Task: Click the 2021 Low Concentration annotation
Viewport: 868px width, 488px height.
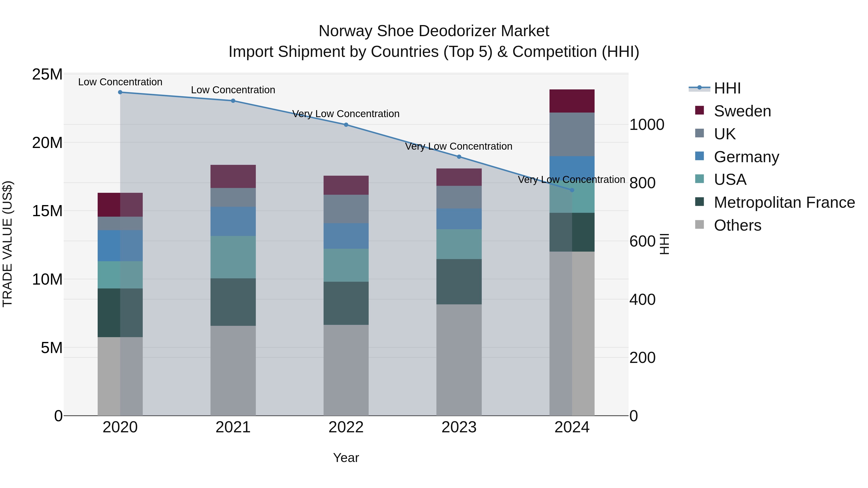Action: coord(233,90)
